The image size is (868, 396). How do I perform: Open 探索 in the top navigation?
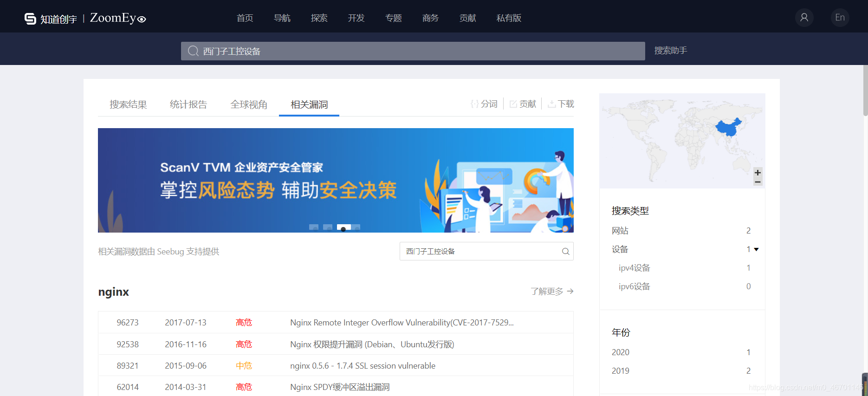point(319,18)
